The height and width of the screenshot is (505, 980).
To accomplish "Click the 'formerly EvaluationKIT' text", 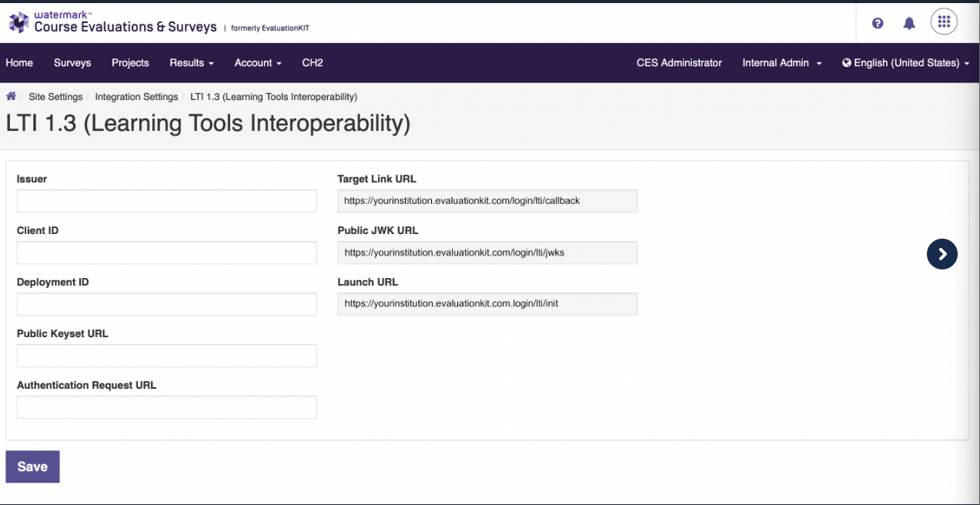I will tap(270, 29).
